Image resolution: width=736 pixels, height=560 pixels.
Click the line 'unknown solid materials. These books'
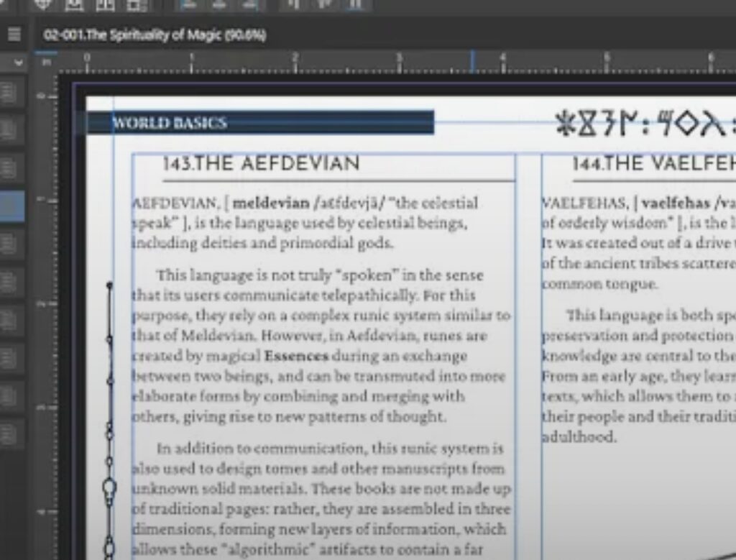tap(321, 489)
